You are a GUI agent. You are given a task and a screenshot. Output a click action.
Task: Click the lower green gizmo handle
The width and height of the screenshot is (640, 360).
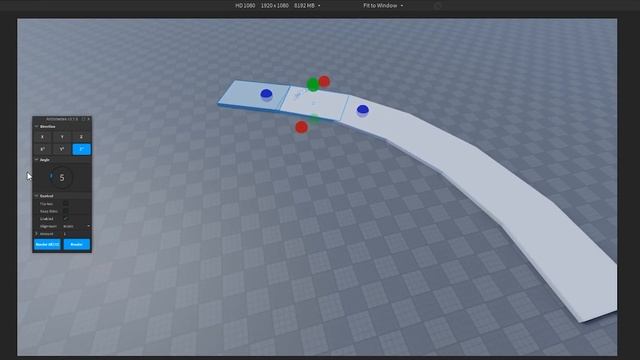tap(314, 119)
